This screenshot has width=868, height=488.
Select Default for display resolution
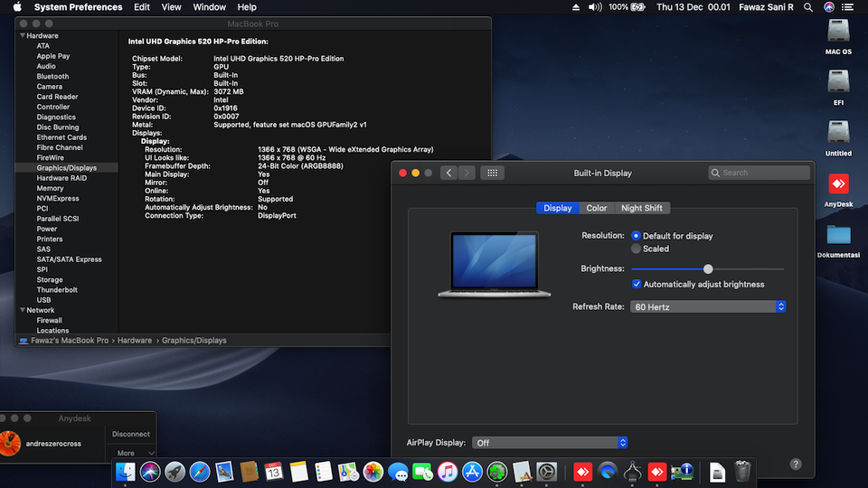637,236
